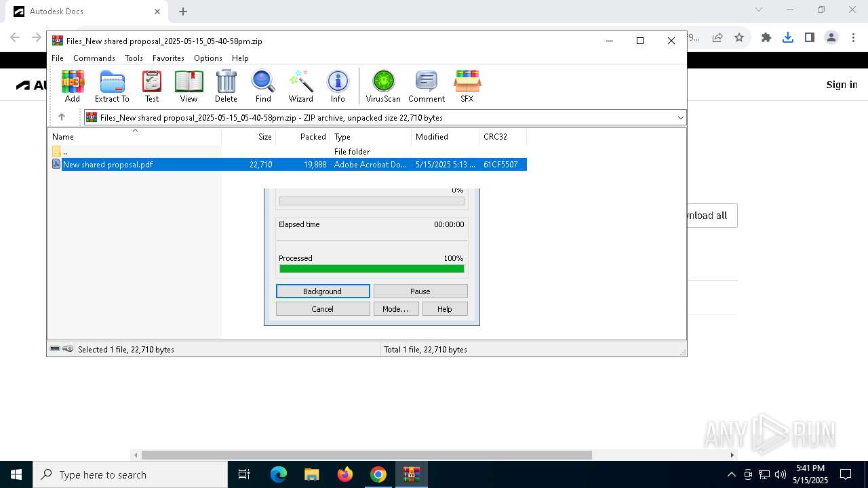Click the Download all button in Chrome
This screenshot has width=868, height=488.
click(712, 216)
